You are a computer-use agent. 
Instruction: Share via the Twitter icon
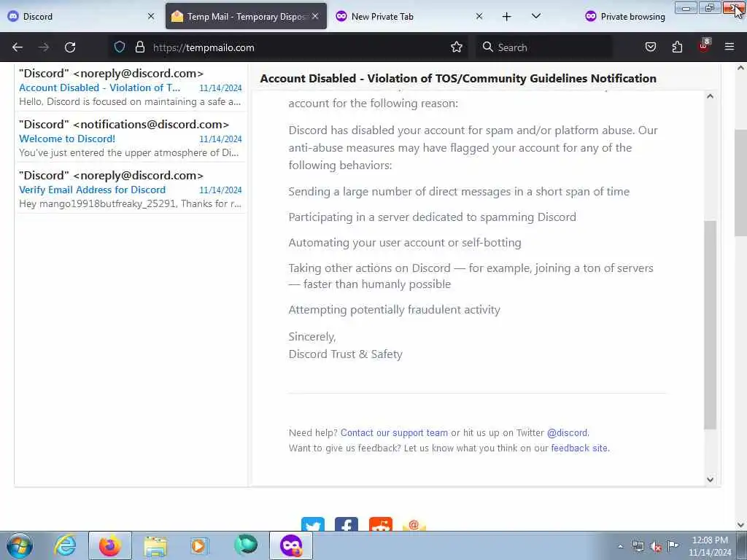pyautogui.click(x=313, y=524)
